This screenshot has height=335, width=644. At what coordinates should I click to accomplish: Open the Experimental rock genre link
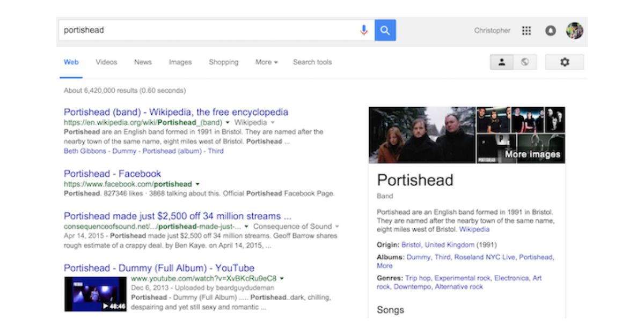click(x=463, y=278)
